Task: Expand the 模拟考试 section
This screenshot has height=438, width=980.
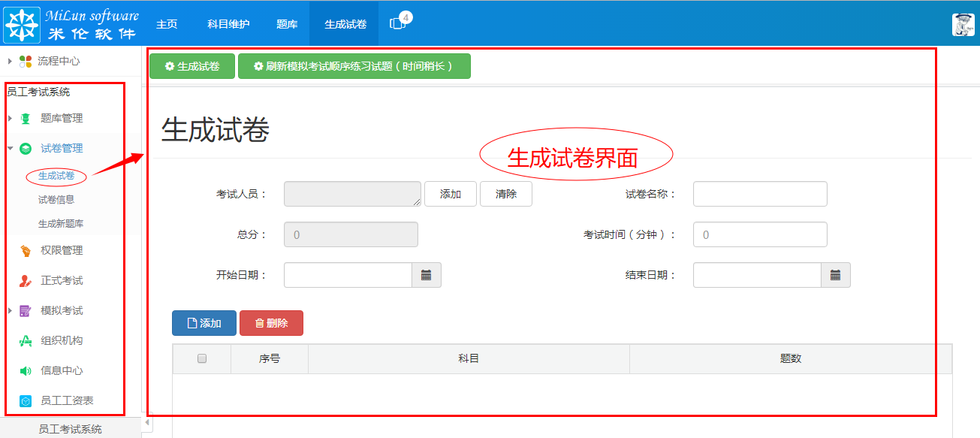Action: point(9,310)
